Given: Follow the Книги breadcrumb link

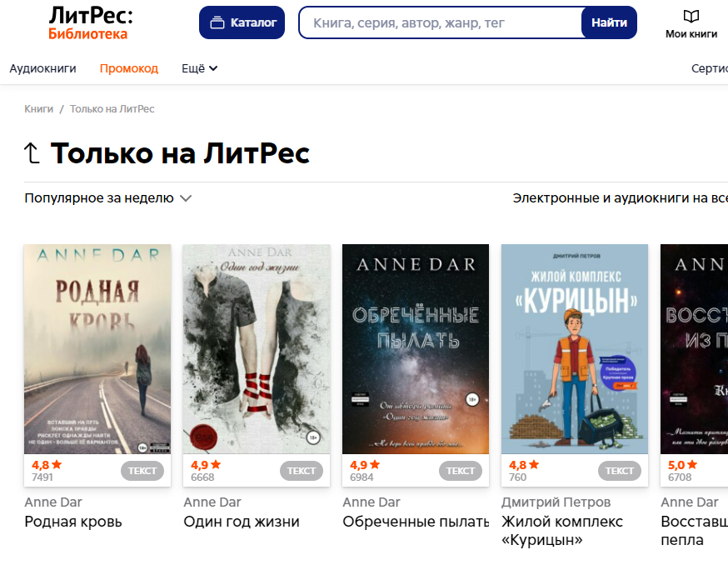Looking at the screenshot, I should click(39, 108).
